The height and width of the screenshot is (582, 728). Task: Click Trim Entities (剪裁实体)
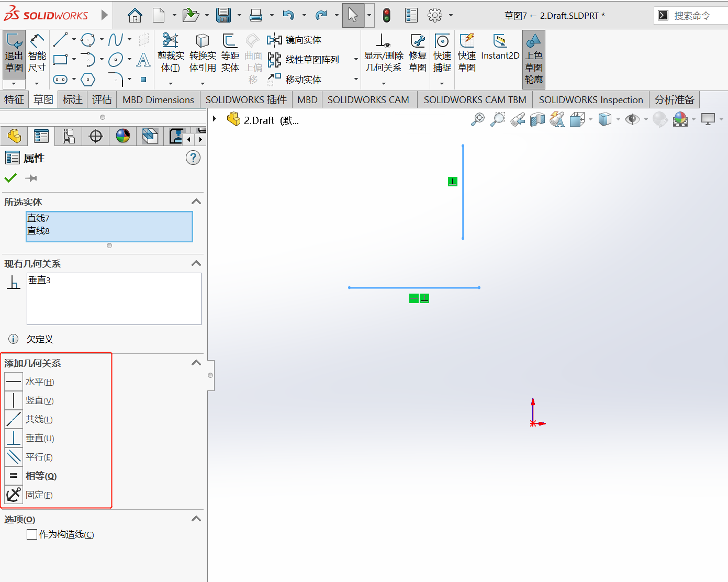click(171, 53)
